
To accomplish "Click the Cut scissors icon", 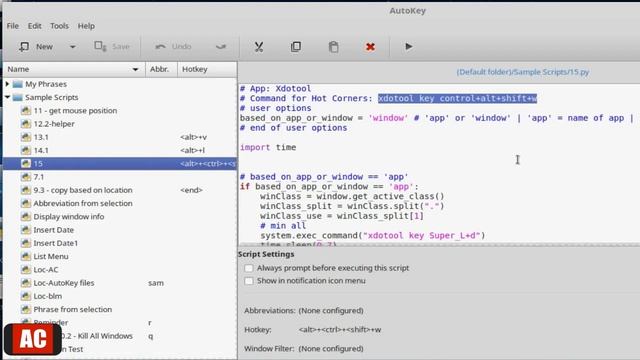I will pos(259,47).
